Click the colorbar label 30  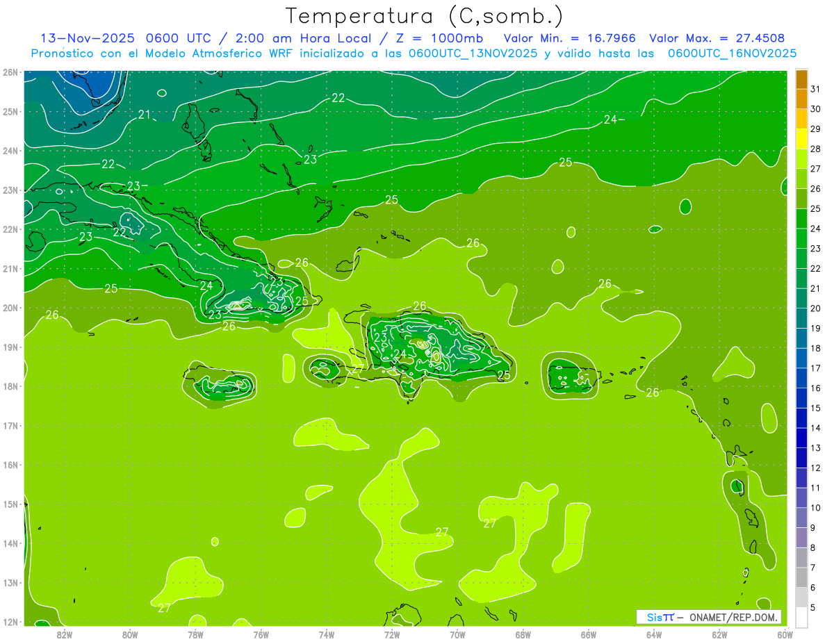(x=816, y=109)
